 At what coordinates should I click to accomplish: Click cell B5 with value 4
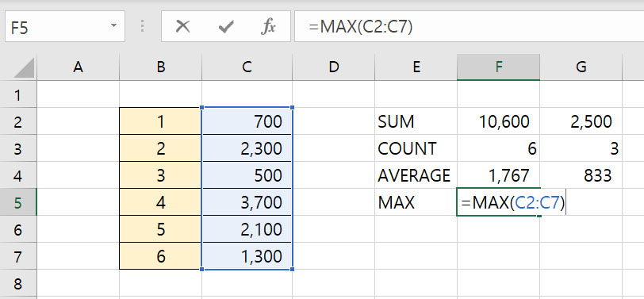pyautogui.click(x=160, y=202)
